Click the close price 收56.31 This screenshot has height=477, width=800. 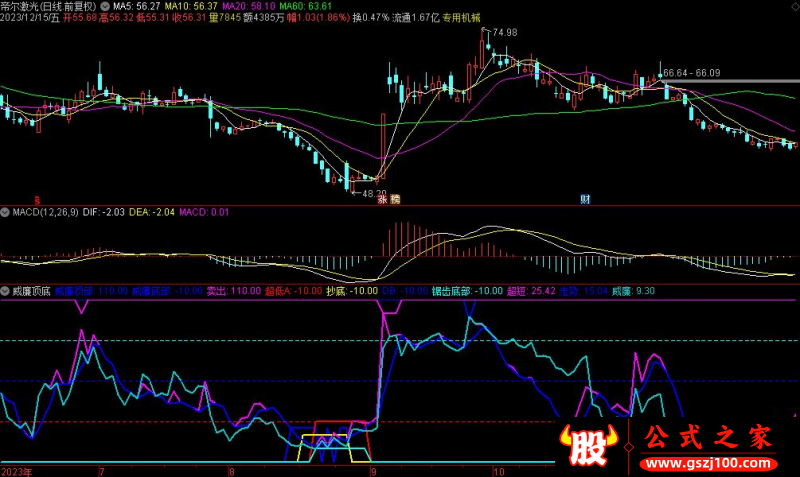click(x=189, y=17)
